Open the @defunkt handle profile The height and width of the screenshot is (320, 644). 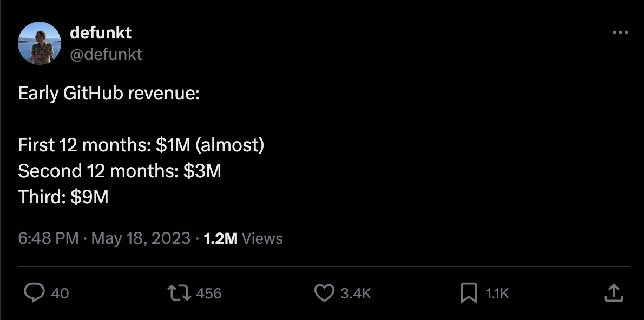tap(107, 54)
